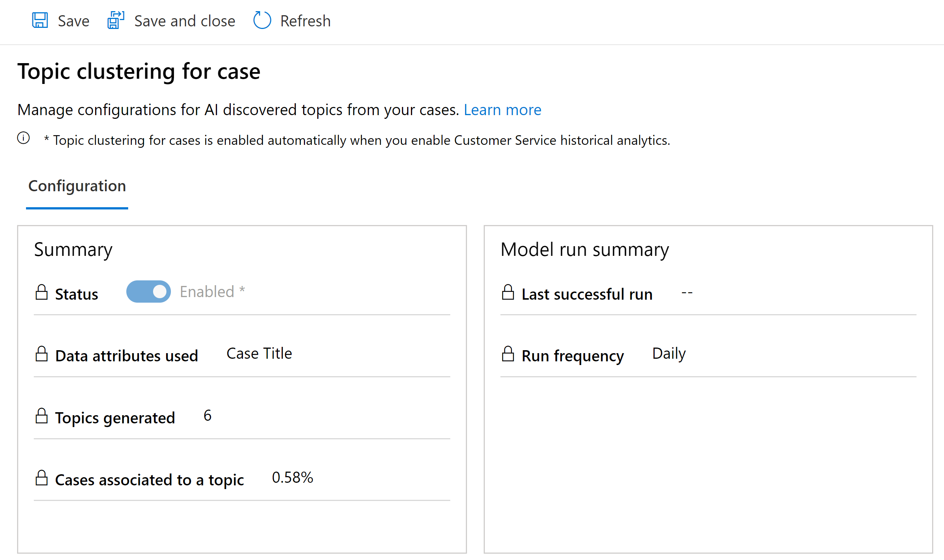Click the Cases associated lock expander
Image resolution: width=944 pixels, height=560 pixels.
[42, 477]
